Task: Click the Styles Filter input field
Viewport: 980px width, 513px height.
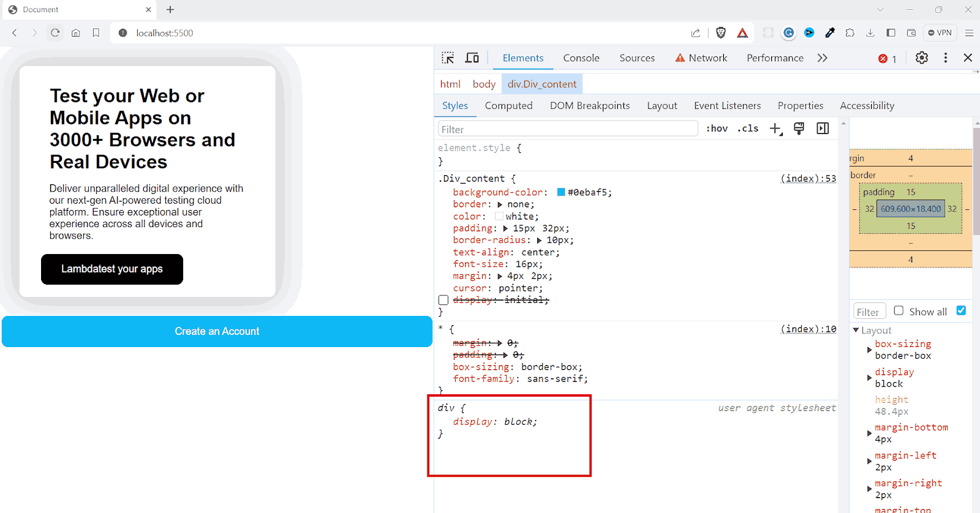Action: tap(568, 129)
